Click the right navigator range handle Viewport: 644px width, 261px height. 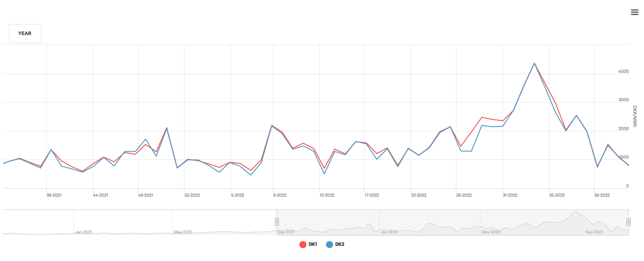(628, 222)
